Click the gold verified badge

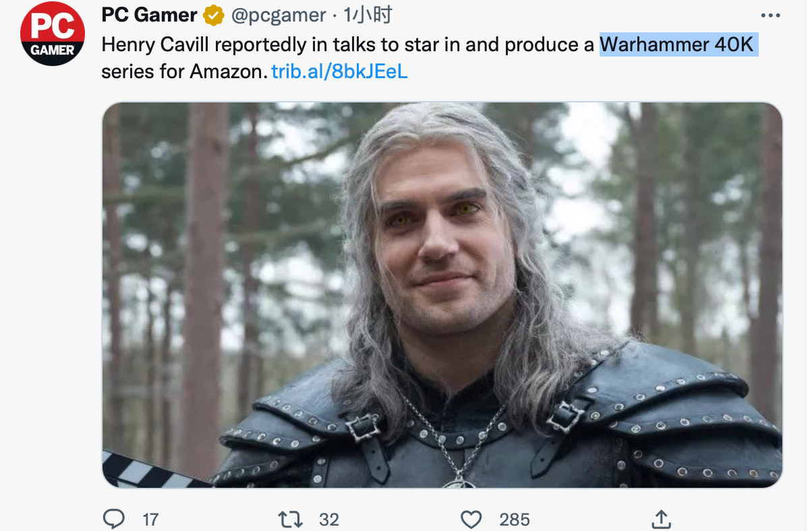point(214,15)
